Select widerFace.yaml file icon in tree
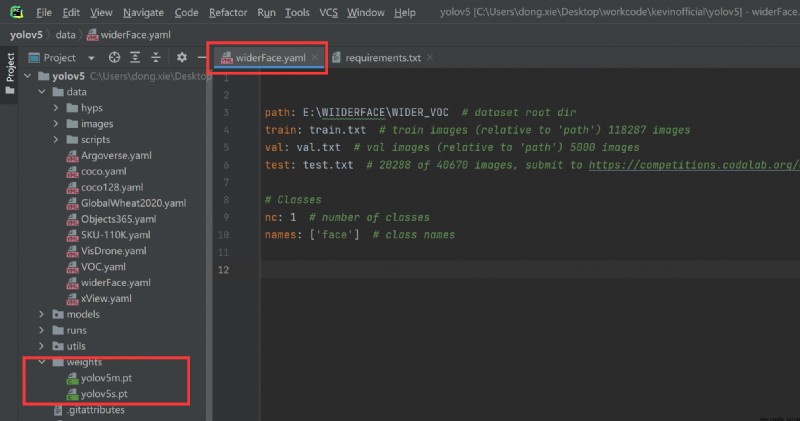This screenshot has height=421, width=800. coord(72,283)
